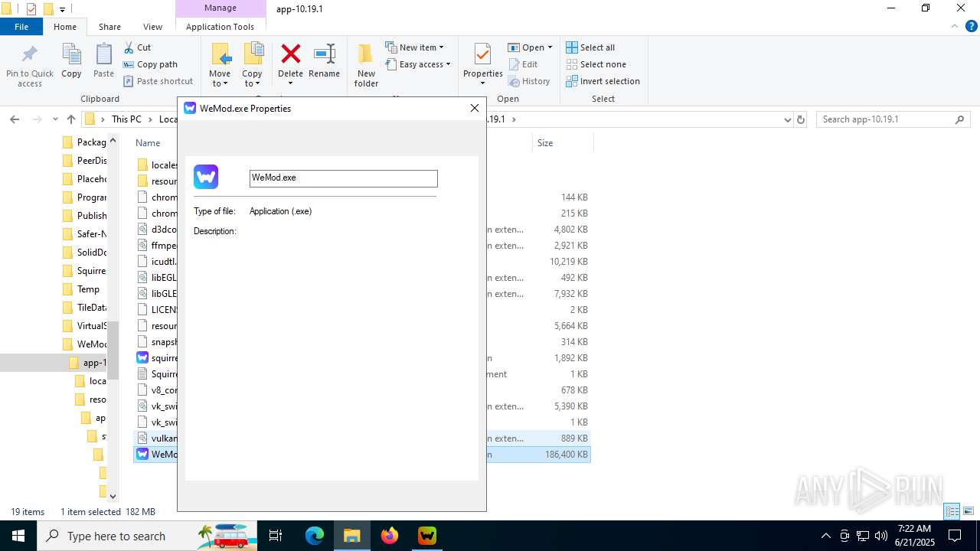Switch to the Home ribbon tab

pos(65,27)
